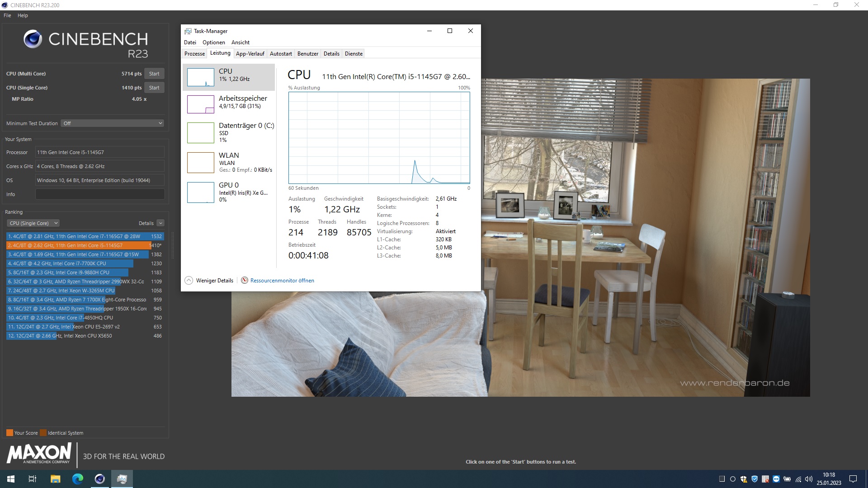This screenshot has height=488, width=868.
Task: Click inside the Info text field
Action: click(x=99, y=194)
